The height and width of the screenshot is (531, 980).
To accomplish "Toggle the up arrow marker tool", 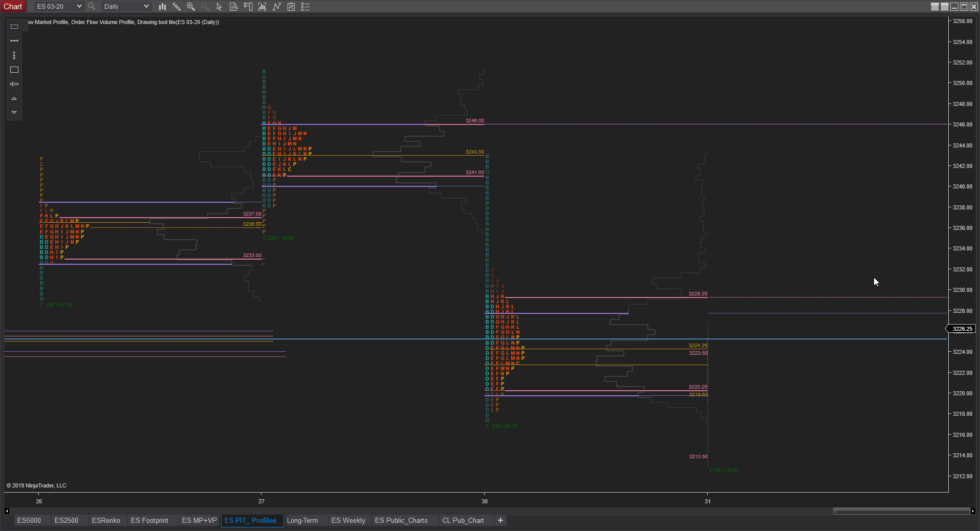I will pos(14,98).
